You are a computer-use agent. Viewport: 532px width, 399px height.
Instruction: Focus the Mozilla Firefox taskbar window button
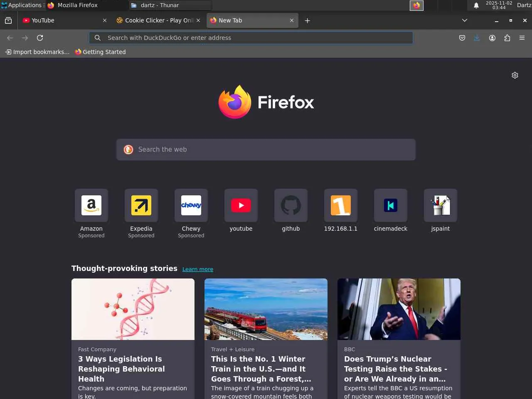click(x=86, y=5)
